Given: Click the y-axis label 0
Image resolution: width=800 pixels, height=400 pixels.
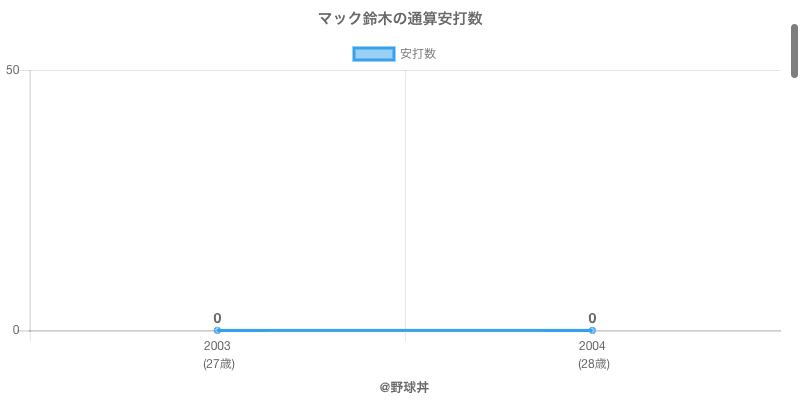Looking at the screenshot, I should pyautogui.click(x=16, y=330).
